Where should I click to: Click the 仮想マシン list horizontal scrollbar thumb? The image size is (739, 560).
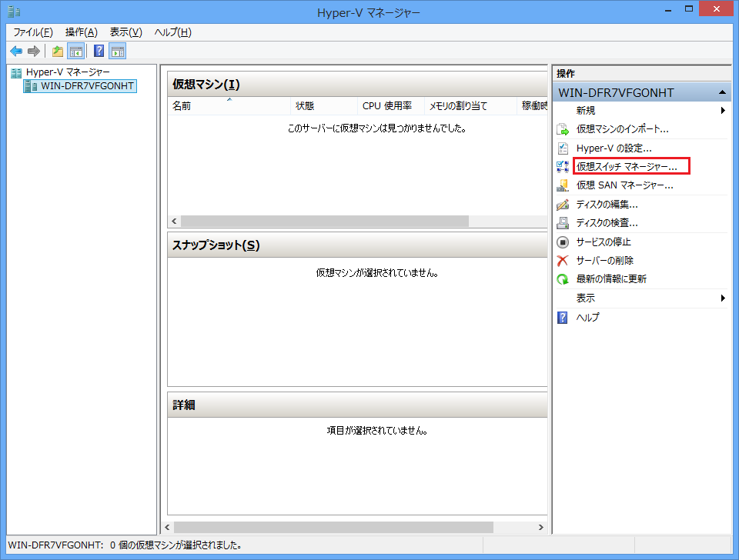(325, 222)
